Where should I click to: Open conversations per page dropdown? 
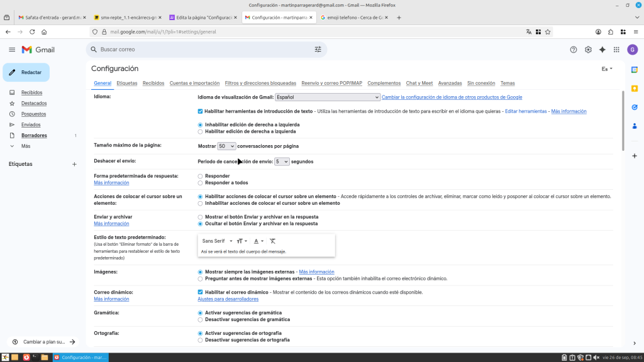pyautogui.click(x=226, y=146)
